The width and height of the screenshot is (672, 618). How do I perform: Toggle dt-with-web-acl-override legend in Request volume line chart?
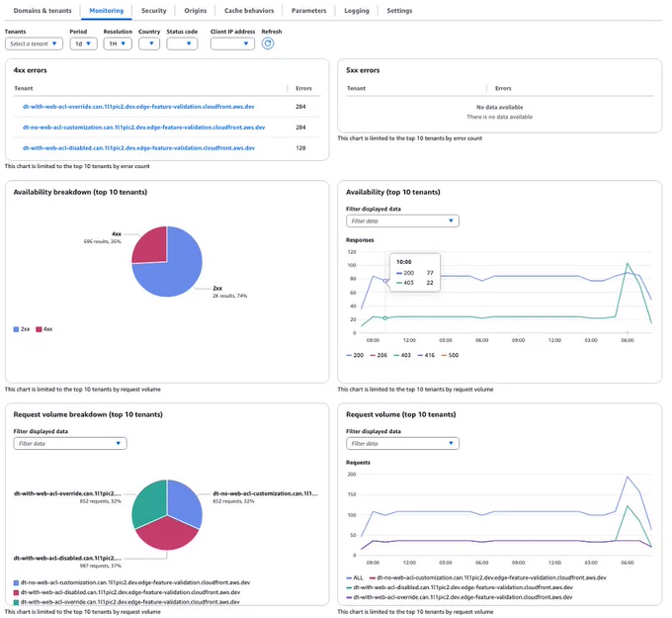460,597
